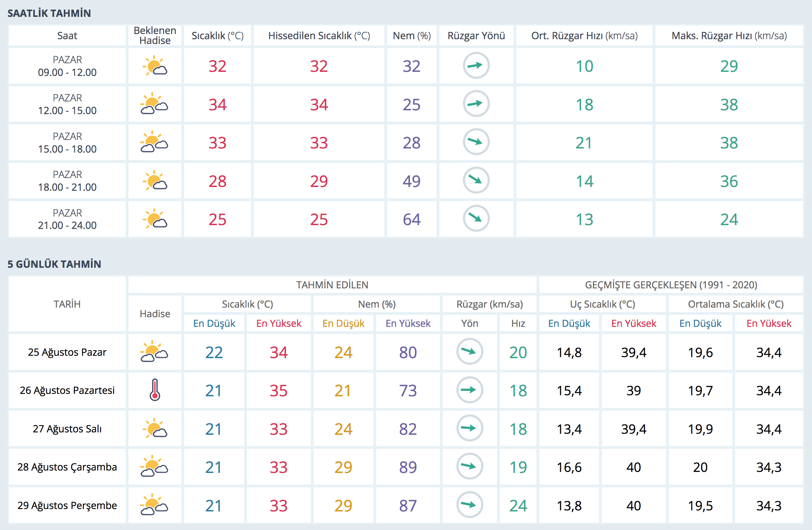This screenshot has height=530, width=812.
Task: Click weather icon for 27 Ağustos Salı
Action: click(155, 429)
